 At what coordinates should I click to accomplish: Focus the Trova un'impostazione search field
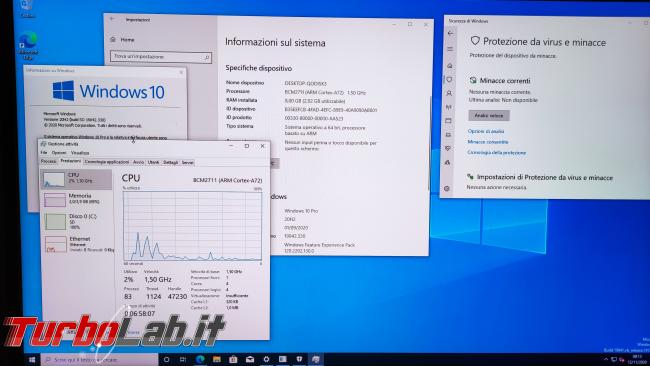[161, 57]
